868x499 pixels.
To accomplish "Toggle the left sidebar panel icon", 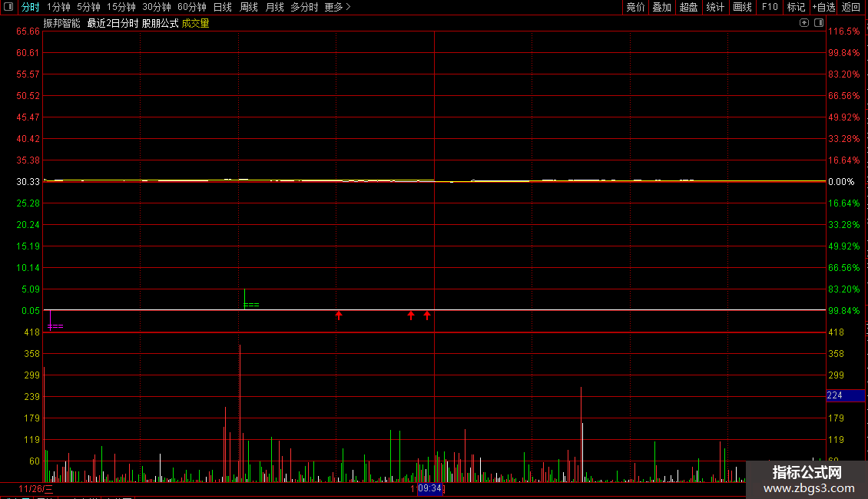I will pos(8,7).
